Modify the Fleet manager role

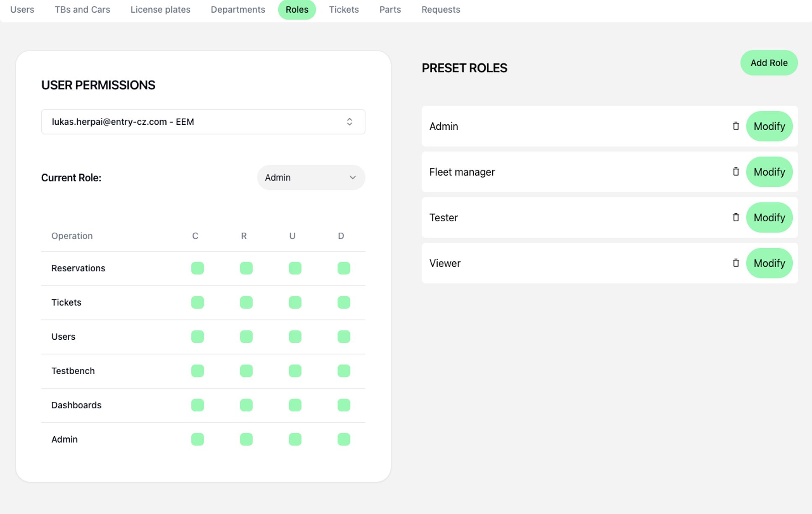769,172
